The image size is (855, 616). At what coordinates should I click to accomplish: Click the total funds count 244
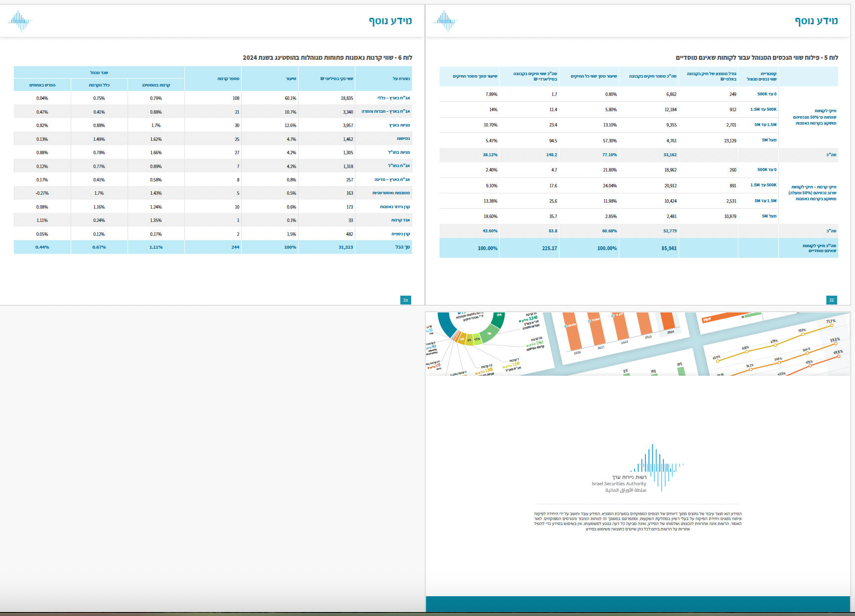(x=235, y=247)
